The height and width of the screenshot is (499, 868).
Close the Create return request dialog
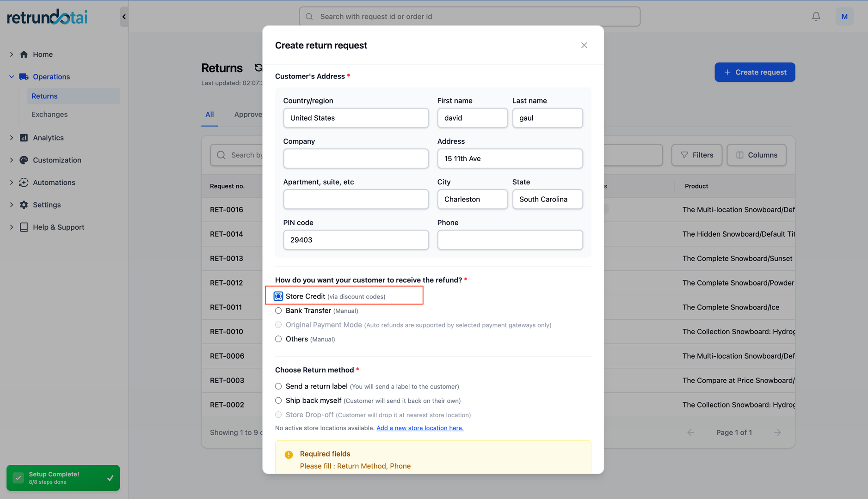[x=584, y=45]
